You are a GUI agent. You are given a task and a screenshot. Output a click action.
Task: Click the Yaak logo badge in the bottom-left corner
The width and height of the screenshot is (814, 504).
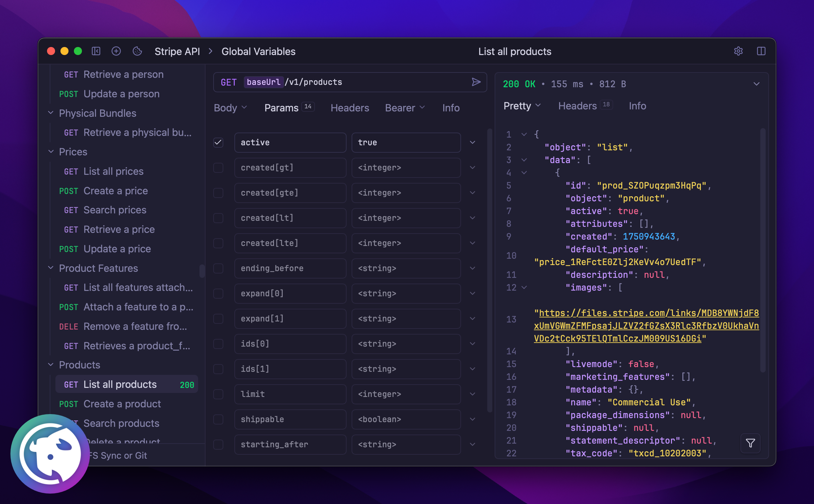[50, 454]
